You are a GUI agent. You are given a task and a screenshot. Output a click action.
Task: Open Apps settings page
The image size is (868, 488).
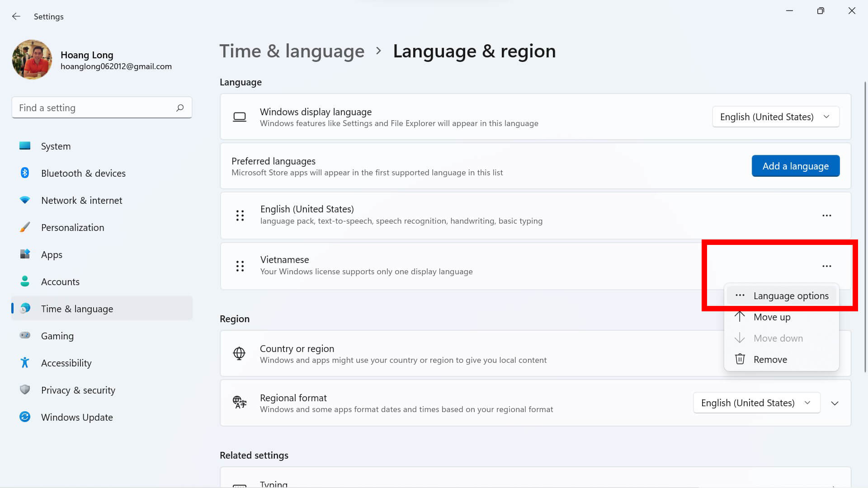coord(102,254)
